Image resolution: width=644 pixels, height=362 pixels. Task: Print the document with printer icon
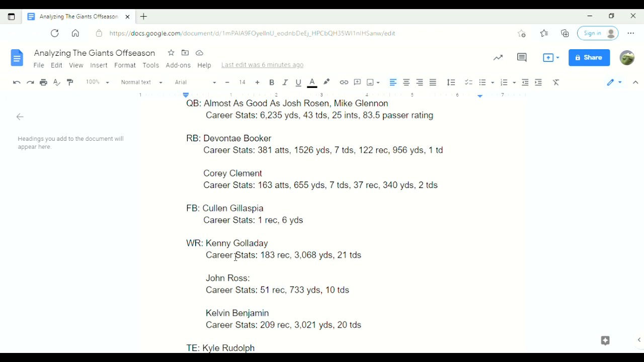(x=44, y=82)
